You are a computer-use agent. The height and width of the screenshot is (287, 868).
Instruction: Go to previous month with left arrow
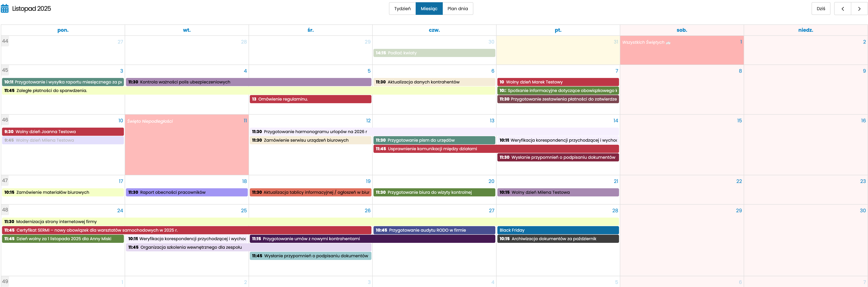coord(842,9)
